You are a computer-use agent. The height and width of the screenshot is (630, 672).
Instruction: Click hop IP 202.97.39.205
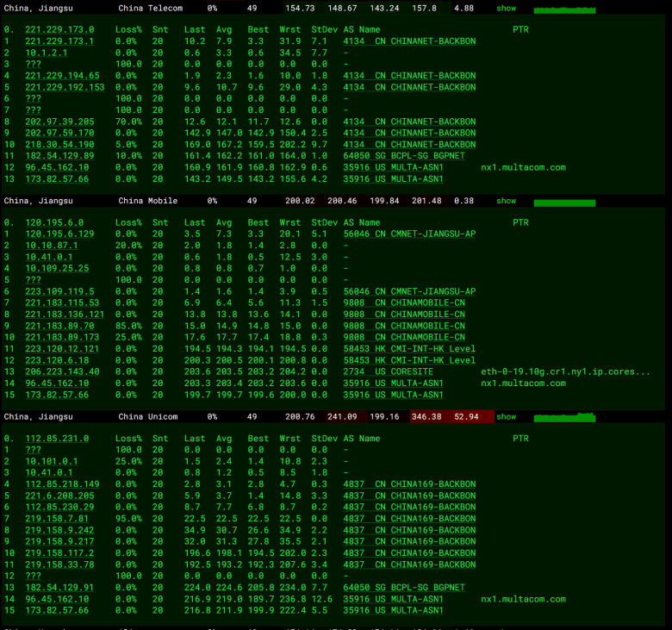(x=59, y=122)
